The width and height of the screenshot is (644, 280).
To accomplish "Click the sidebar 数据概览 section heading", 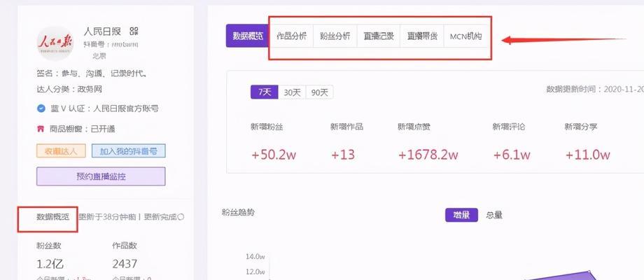I will 53,217.
